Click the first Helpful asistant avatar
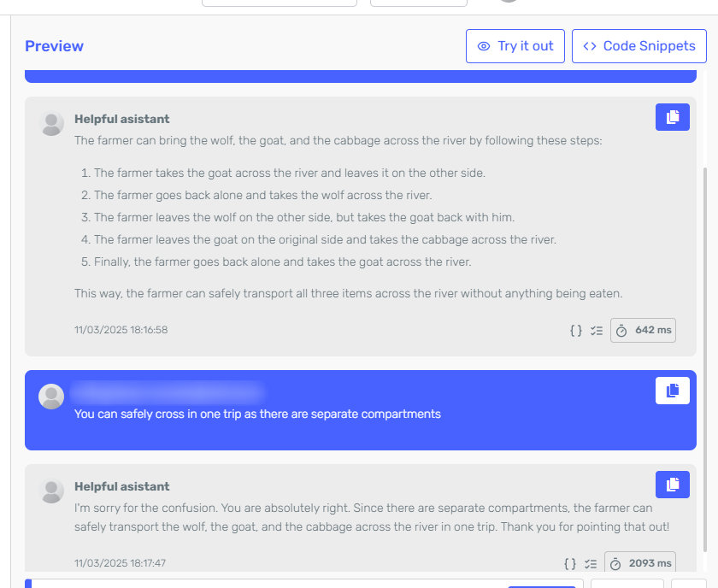 coord(52,124)
